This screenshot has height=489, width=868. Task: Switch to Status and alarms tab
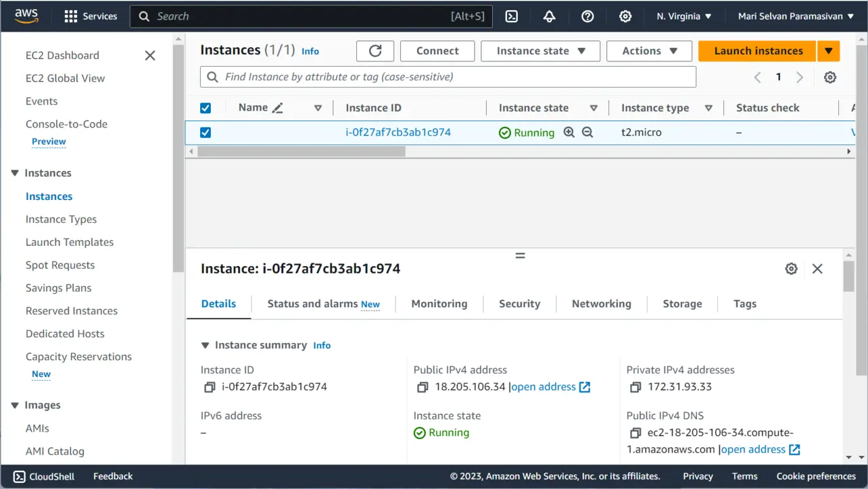[323, 304]
